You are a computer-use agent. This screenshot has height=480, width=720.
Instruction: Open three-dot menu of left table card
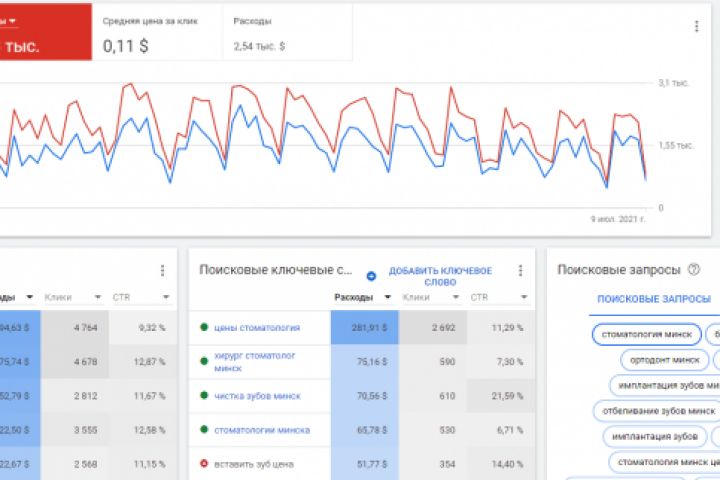coord(163,271)
